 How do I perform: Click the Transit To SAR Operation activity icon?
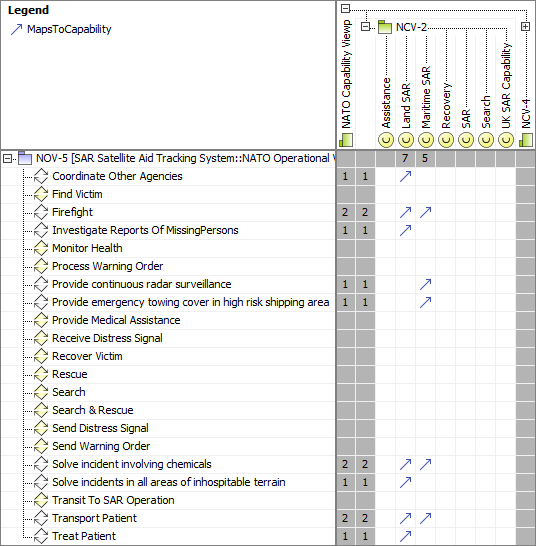pyautogui.click(x=41, y=500)
